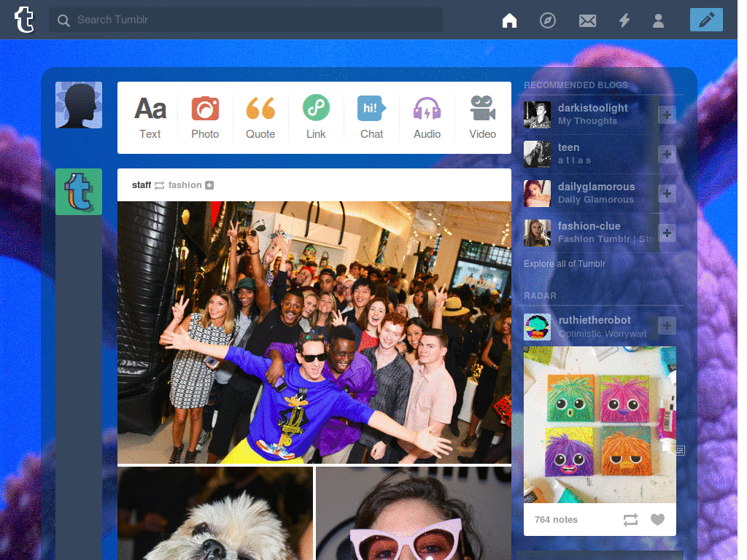Create a new Chat post
Screen dimensions: 747x560
pos(371,117)
